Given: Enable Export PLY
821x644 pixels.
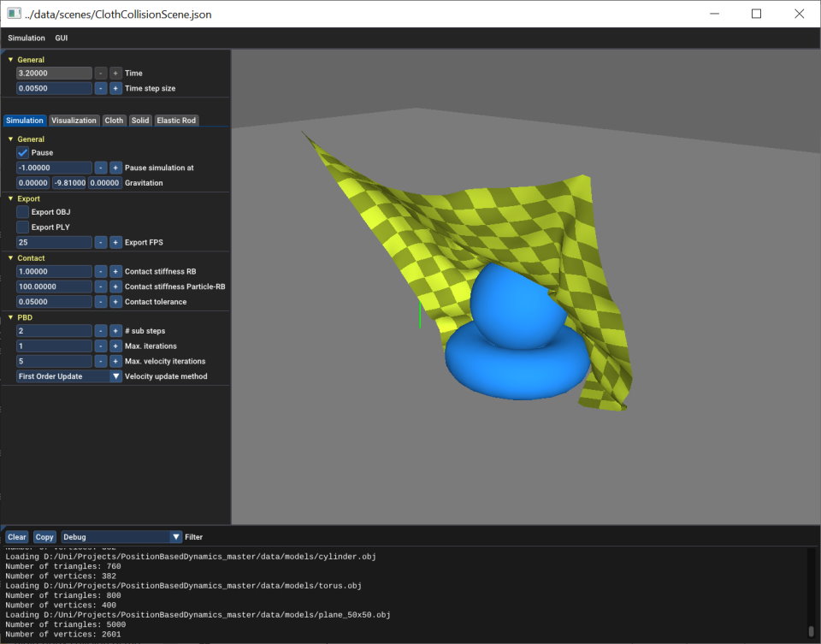Looking at the screenshot, I should tap(21, 227).
